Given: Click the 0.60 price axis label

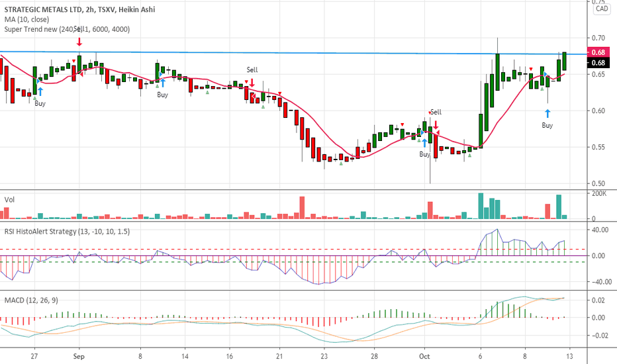Looking at the screenshot, I should pos(598,111).
